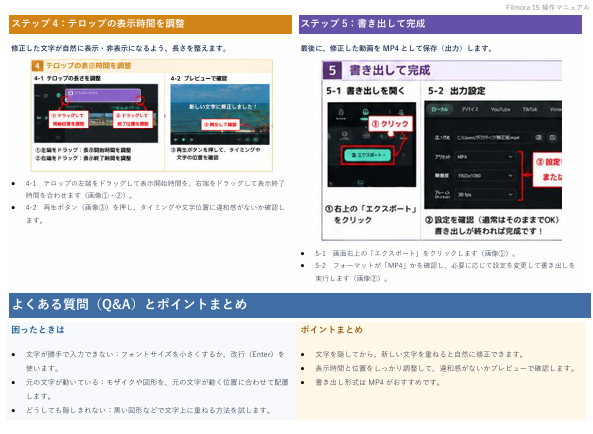This screenshot has height=434, width=593.
Task: Click the bullet starting 4-1 テロップの左端をドラッグして
Action: [155, 189]
